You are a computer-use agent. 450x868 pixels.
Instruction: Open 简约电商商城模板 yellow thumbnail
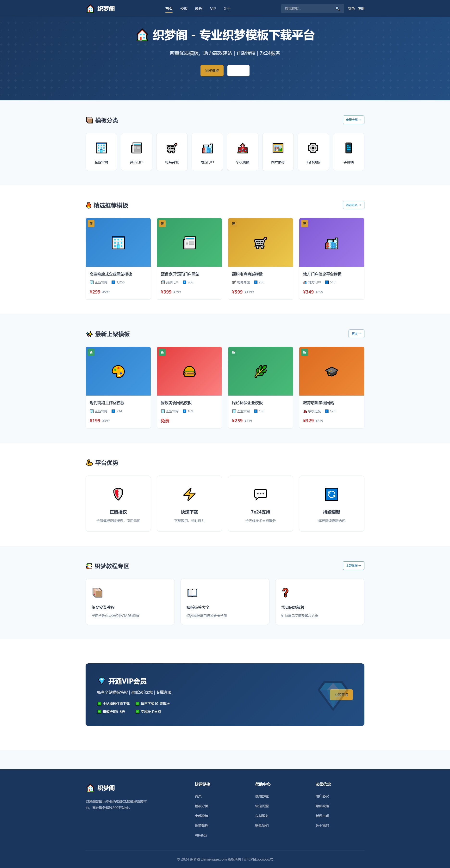260,242
